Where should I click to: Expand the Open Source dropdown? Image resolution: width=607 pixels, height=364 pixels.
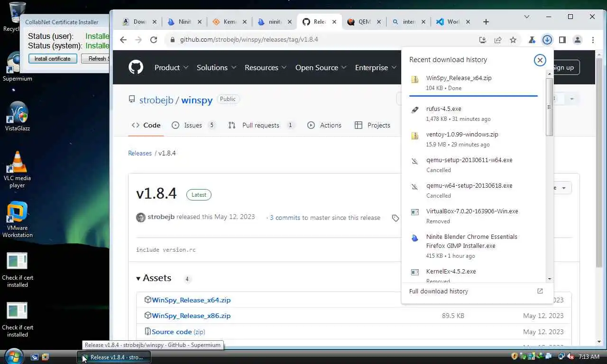[x=321, y=68]
